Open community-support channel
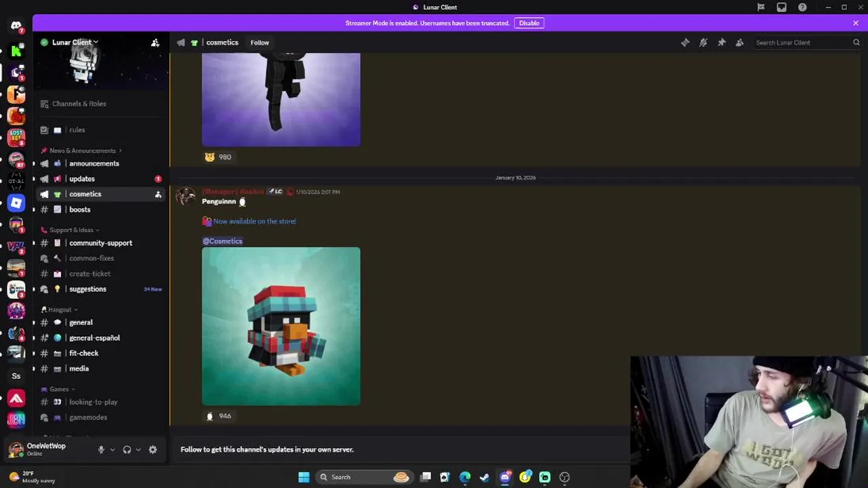This screenshot has height=488, width=868. coord(100,243)
